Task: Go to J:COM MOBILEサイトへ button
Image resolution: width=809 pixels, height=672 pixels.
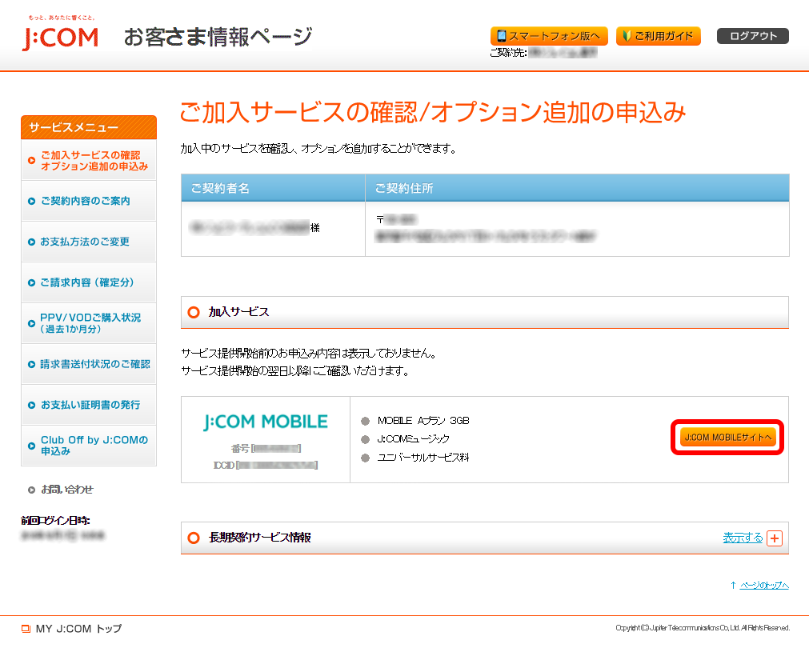Action: click(727, 438)
